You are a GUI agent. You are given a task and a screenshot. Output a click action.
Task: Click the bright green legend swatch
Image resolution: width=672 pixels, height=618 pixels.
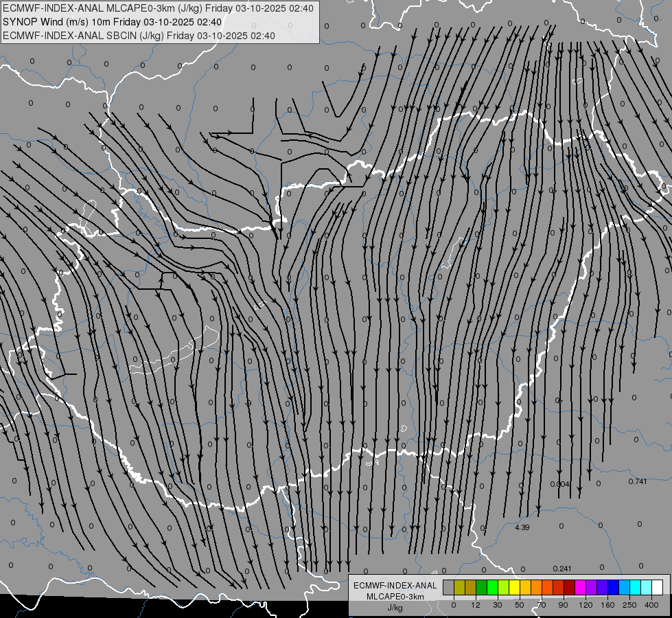point(492,587)
